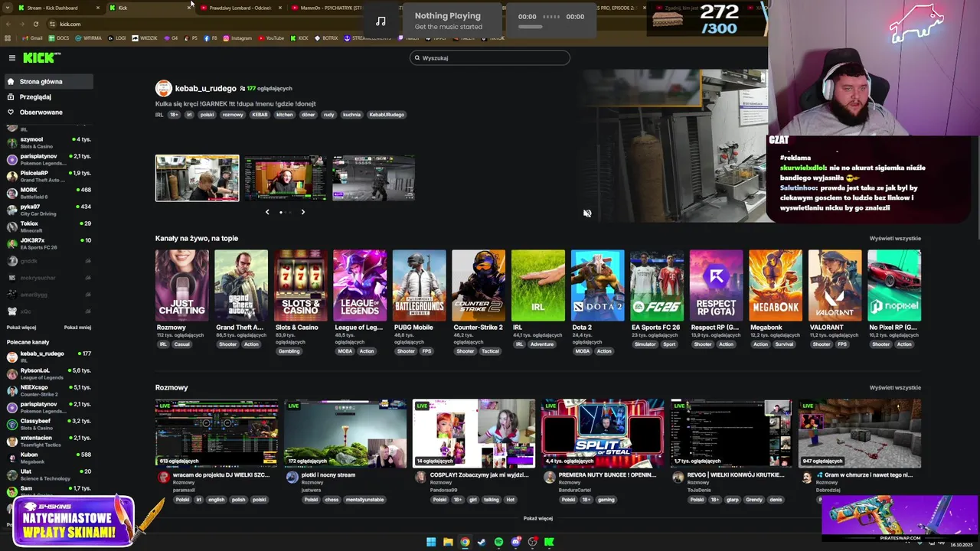The height and width of the screenshot is (551, 980).
Task: Go to the next featured stream in the carousel
Action: click(x=302, y=212)
